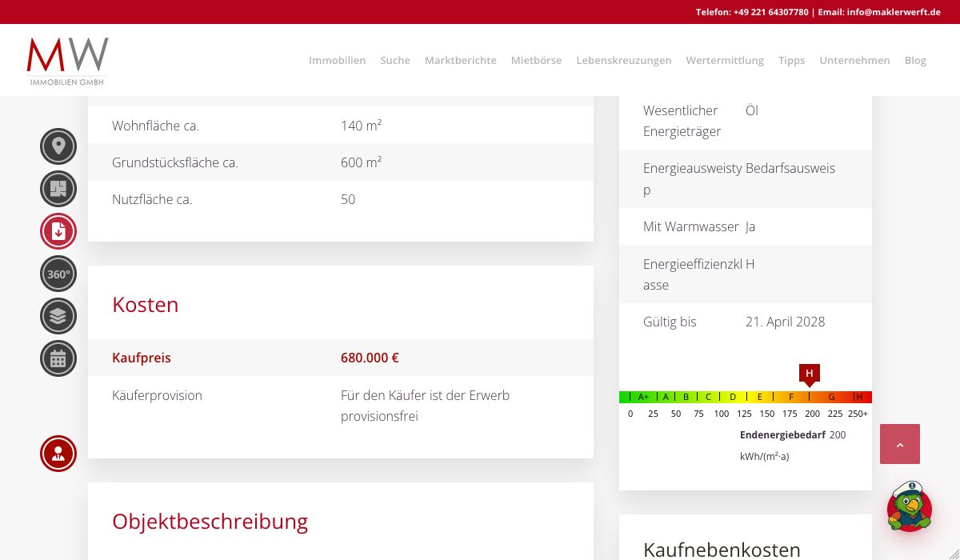
Task: Select Lebenskreuzungen in the nav bar
Action: pyautogui.click(x=624, y=60)
